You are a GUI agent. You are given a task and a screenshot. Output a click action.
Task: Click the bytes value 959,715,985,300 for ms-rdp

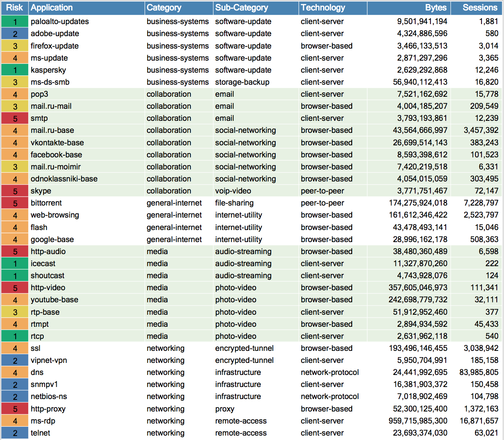pyautogui.click(x=418, y=421)
